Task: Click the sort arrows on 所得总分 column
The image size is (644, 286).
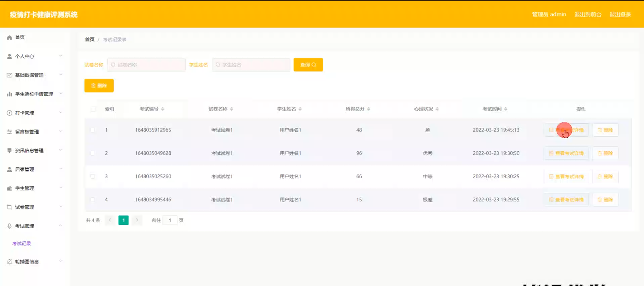Action: click(x=369, y=109)
